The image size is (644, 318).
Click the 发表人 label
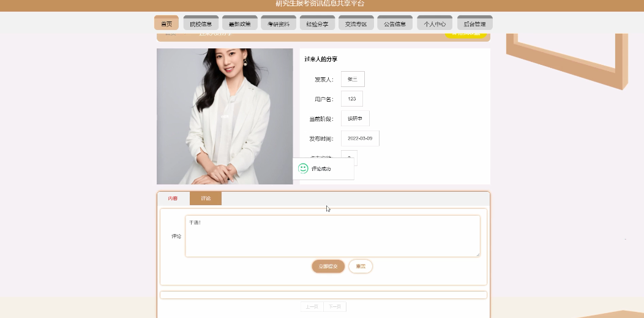[x=324, y=79]
